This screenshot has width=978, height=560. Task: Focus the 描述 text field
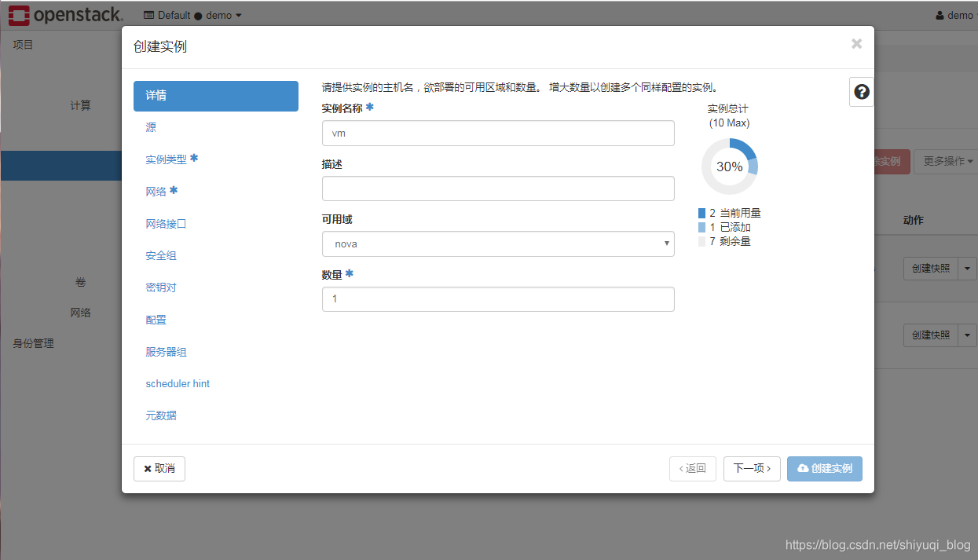[498, 188]
